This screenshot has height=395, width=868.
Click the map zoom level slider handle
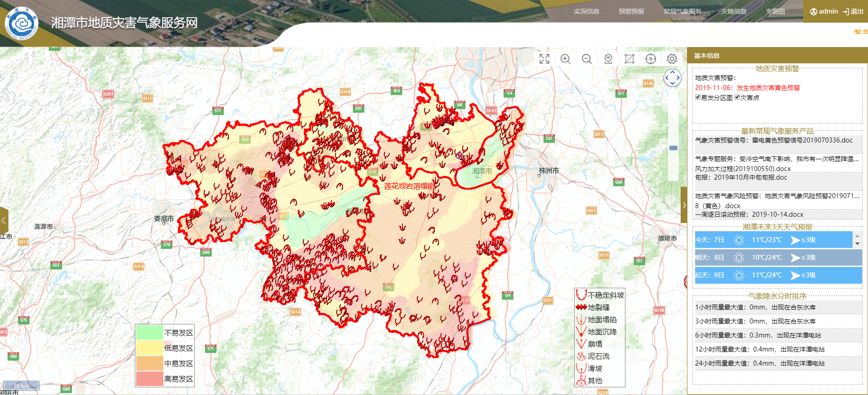click(x=673, y=148)
